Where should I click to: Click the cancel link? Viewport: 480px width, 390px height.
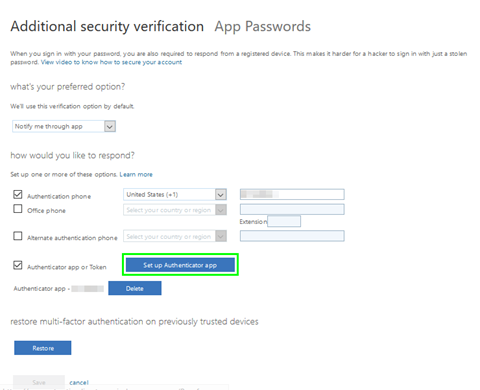(79, 382)
